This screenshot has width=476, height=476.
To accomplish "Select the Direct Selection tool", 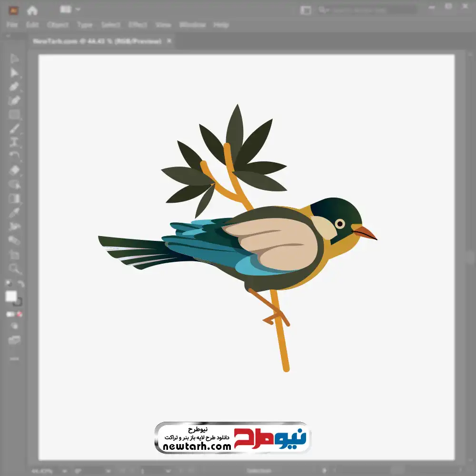I will (14, 72).
